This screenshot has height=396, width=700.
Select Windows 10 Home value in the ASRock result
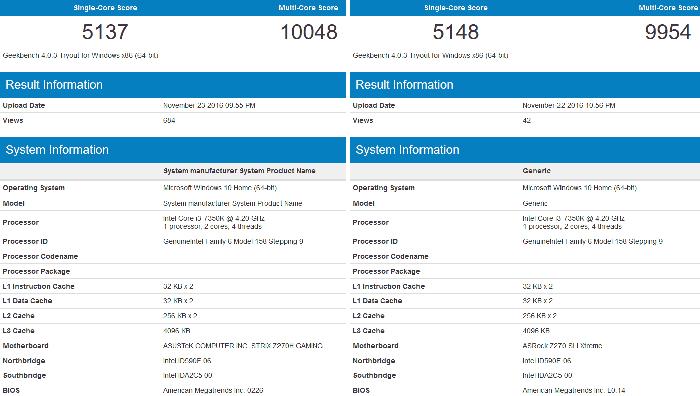pos(579,188)
